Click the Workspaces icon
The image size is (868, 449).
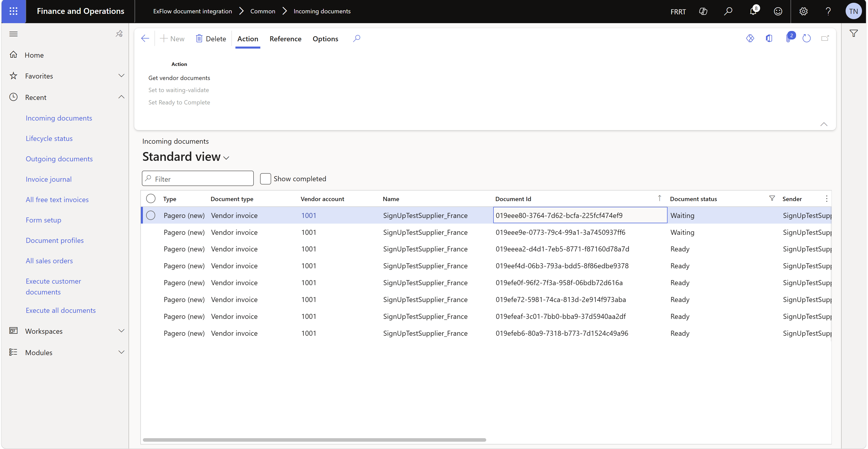14,331
